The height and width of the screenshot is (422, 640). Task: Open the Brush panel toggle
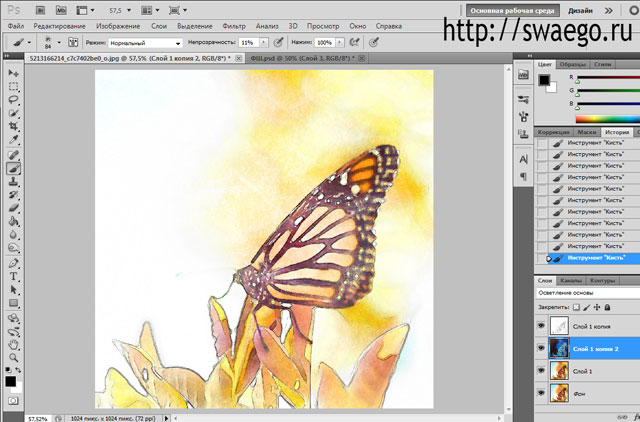[73, 42]
